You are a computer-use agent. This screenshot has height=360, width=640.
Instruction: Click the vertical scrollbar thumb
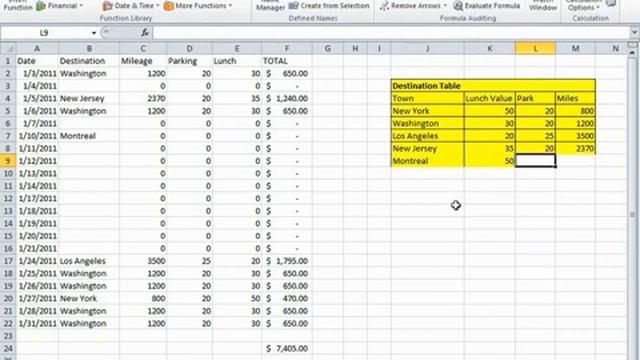coord(633,215)
